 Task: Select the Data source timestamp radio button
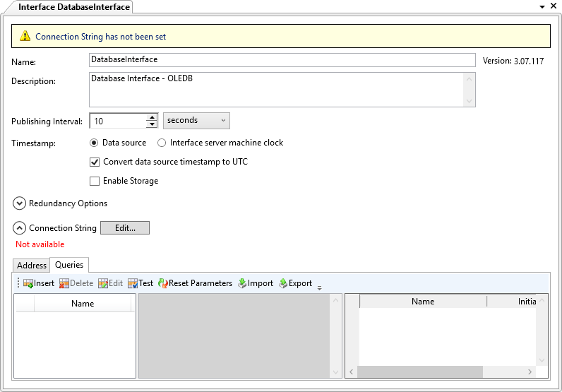coord(95,143)
